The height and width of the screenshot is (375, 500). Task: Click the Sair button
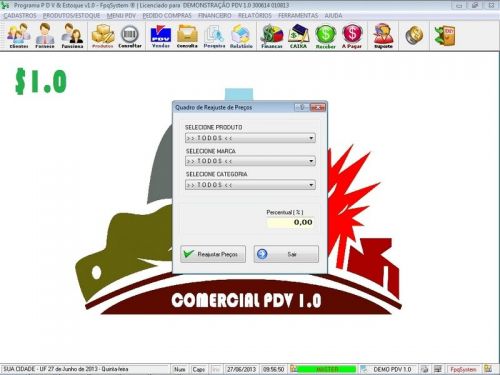286,254
